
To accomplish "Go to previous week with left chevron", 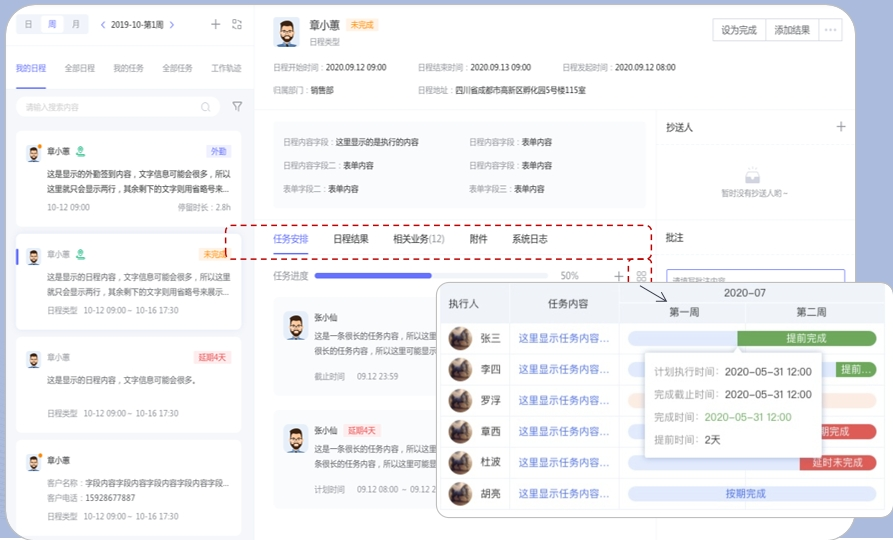I will pos(102,24).
